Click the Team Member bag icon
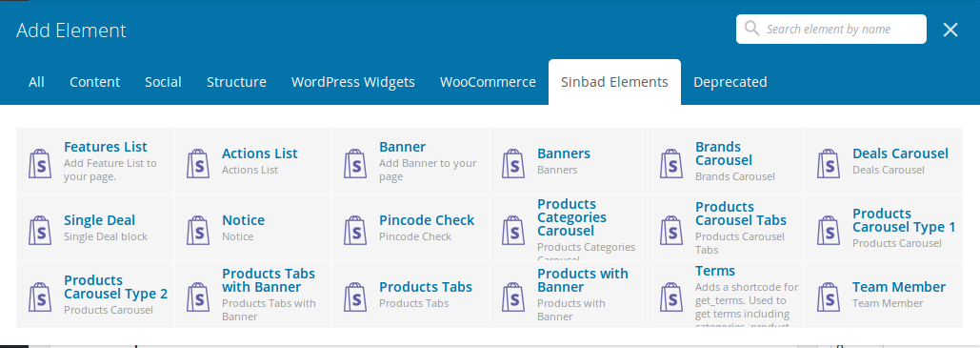Screen dimensions: 980x348 click(829, 297)
